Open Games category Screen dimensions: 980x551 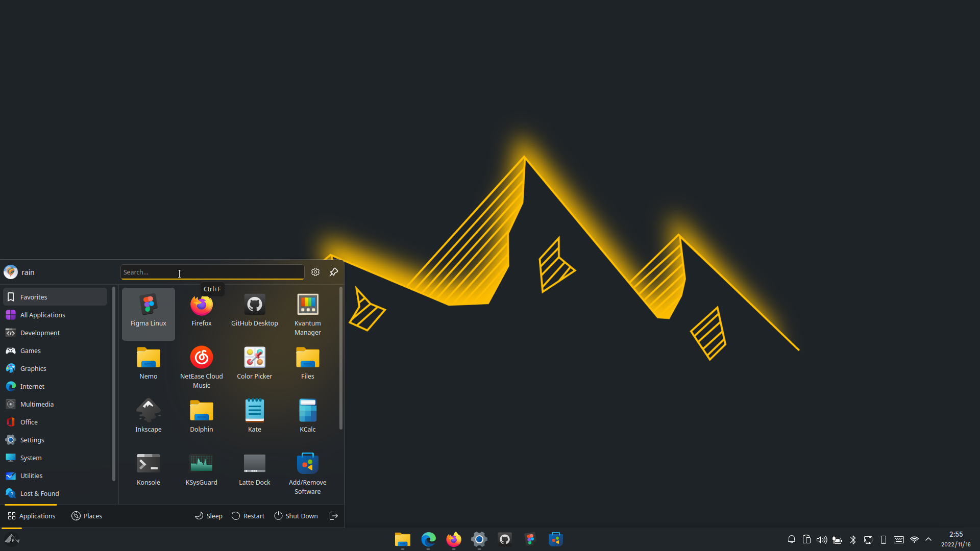click(x=55, y=350)
